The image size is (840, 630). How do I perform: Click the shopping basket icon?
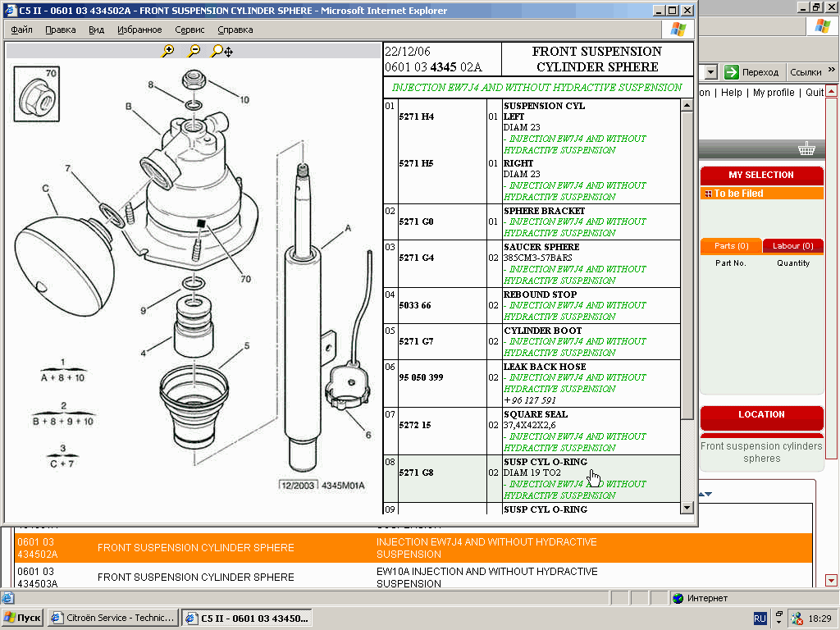tap(806, 149)
